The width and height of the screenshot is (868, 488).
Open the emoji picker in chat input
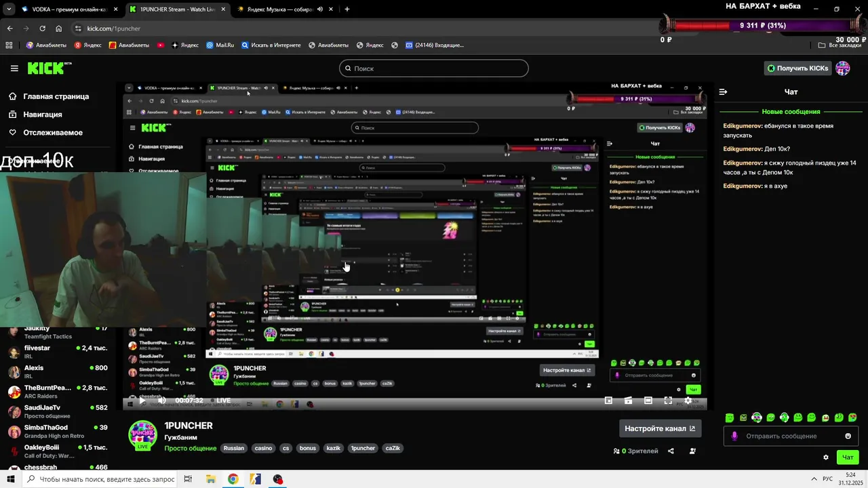(x=848, y=436)
